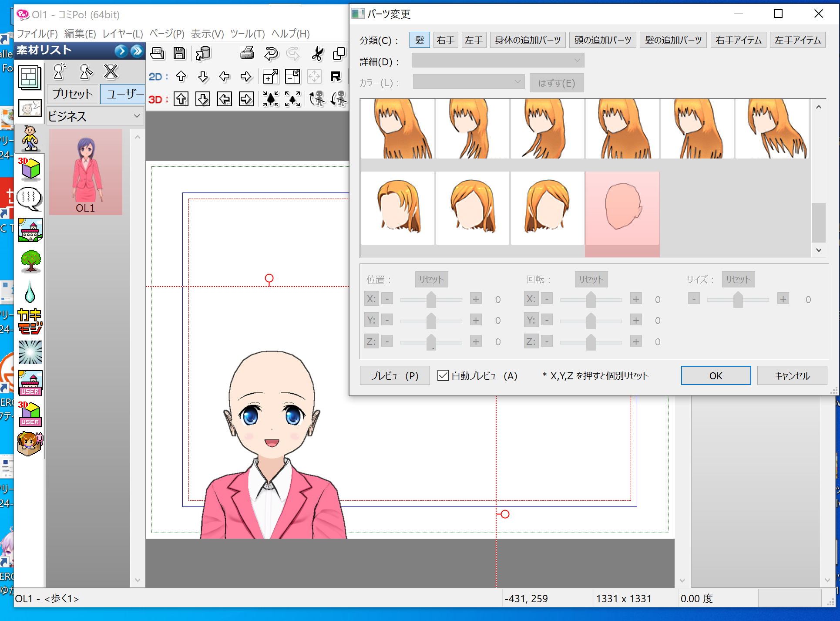The image size is (840, 621).
Task: Select the tree background objects icon
Action: [x=30, y=261]
